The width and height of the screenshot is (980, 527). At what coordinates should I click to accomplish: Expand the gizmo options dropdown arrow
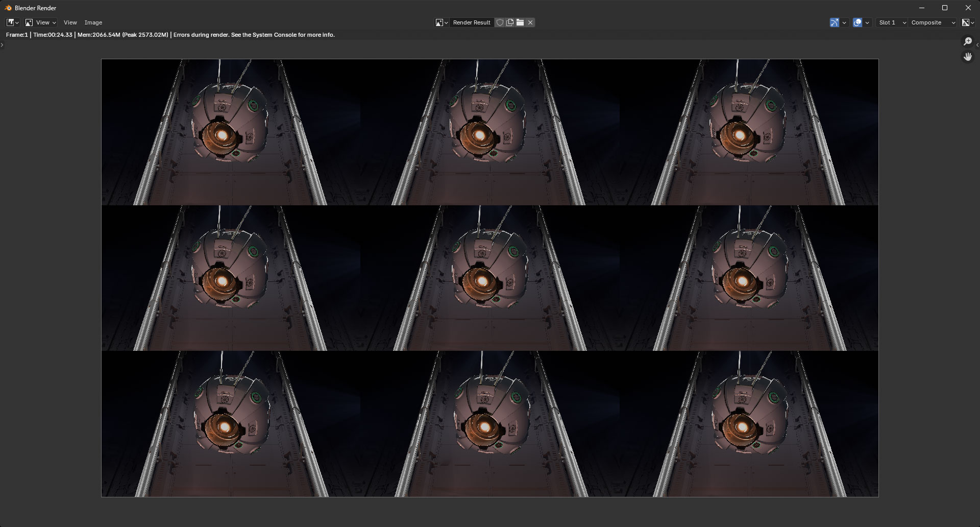(844, 22)
